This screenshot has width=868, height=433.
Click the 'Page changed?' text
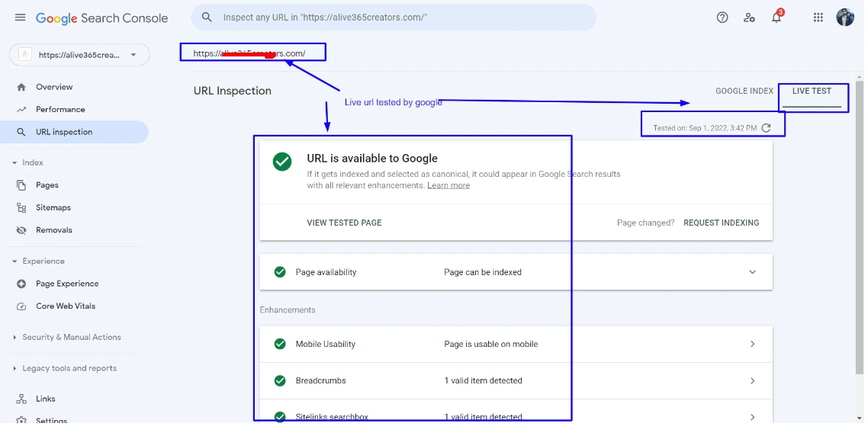pyautogui.click(x=645, y=223)
